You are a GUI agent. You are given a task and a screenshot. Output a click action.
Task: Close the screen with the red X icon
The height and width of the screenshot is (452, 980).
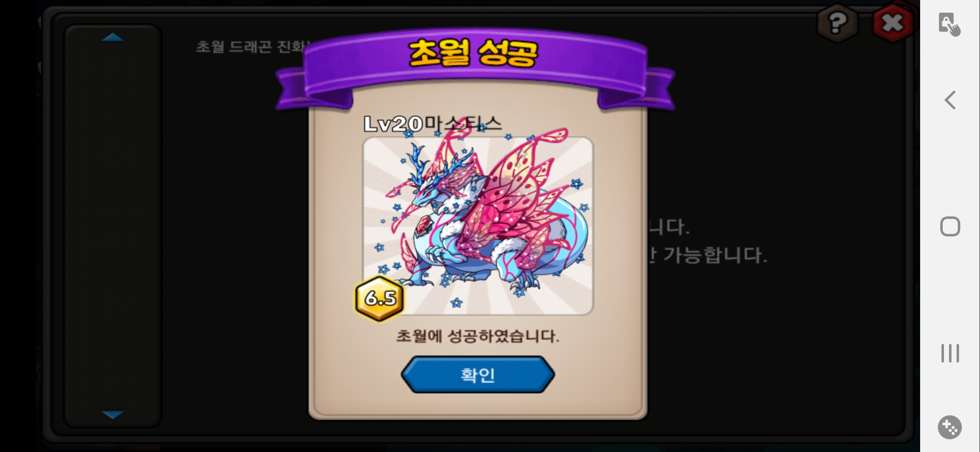click(892, 23)
